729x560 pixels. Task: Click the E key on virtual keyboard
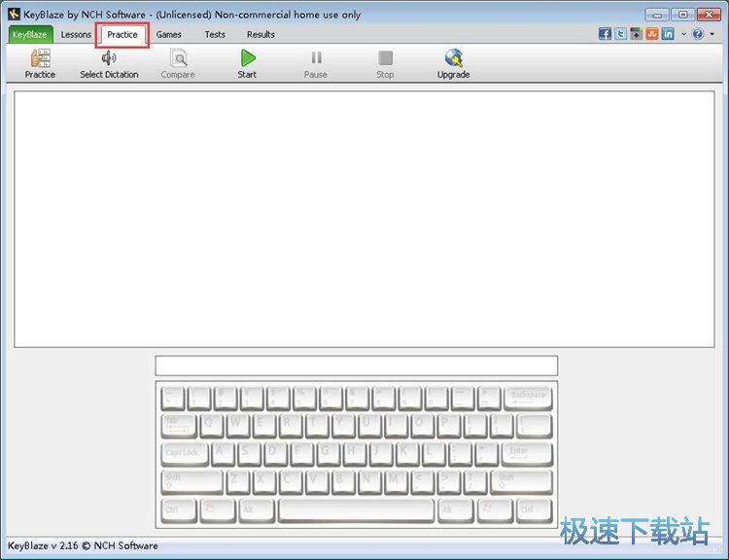(x=264, y=425)
